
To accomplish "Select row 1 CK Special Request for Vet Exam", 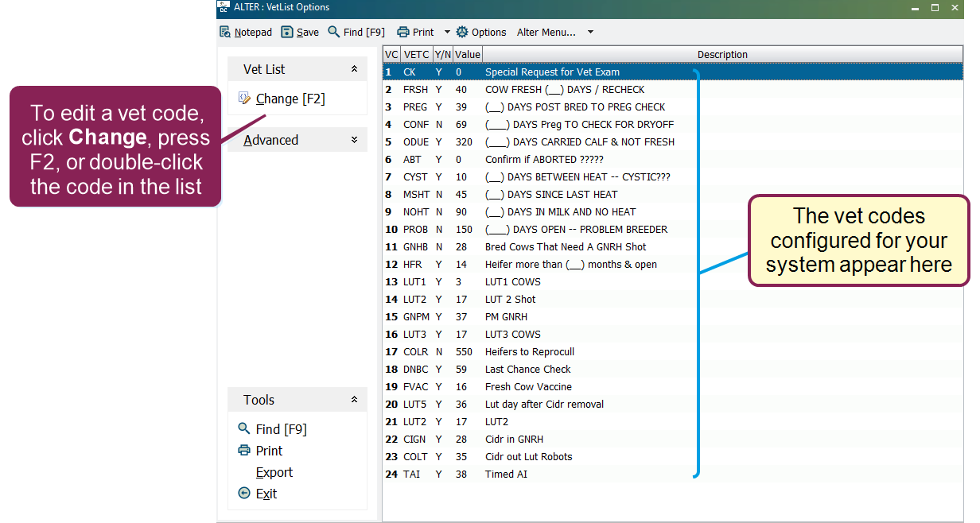I will point(672,72).
